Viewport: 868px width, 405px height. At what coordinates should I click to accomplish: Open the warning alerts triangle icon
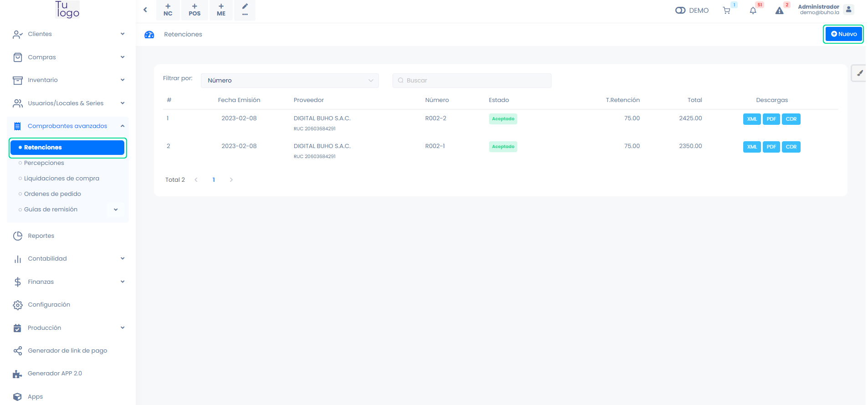(x=779, y=10)
